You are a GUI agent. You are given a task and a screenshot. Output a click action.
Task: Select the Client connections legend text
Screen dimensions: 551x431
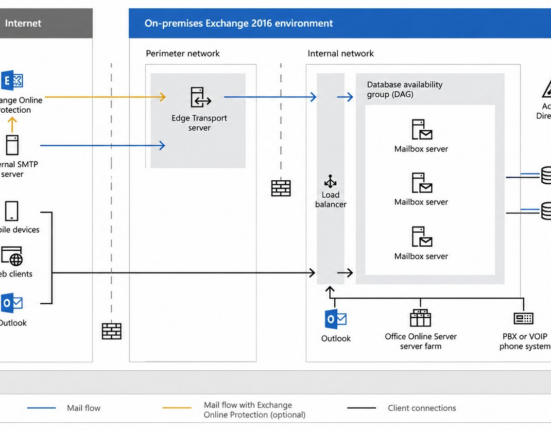coord(422,408)
